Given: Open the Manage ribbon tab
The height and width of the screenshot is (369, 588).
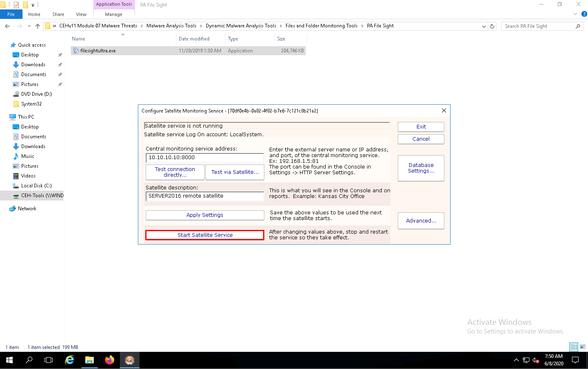Looking at the screenshot, I should 114,14.
